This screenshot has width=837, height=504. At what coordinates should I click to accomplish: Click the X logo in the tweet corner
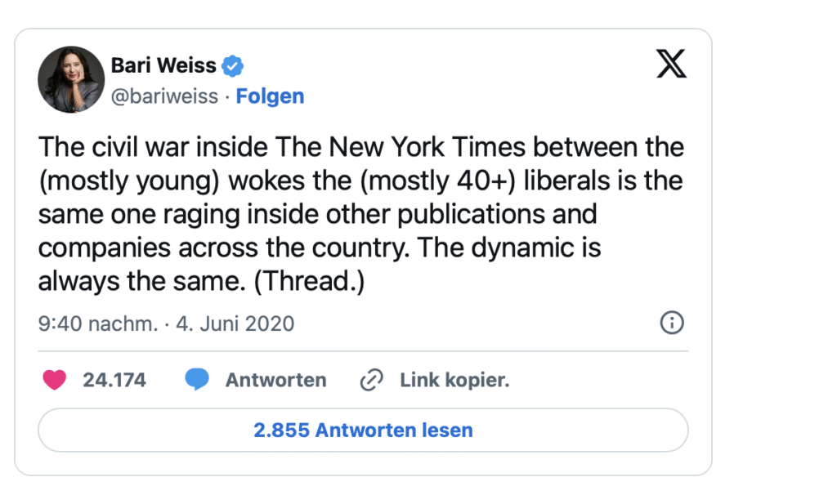pos(671,64)
